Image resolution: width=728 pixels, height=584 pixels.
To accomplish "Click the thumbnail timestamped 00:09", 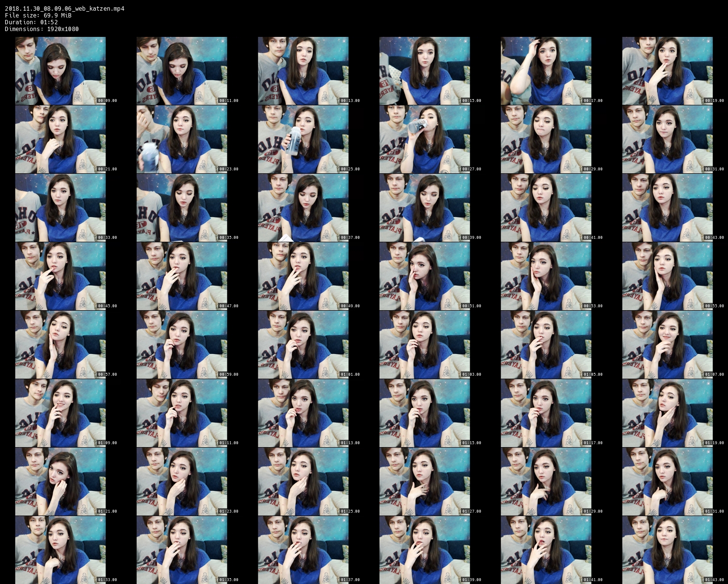I will [x=60, y=70].
